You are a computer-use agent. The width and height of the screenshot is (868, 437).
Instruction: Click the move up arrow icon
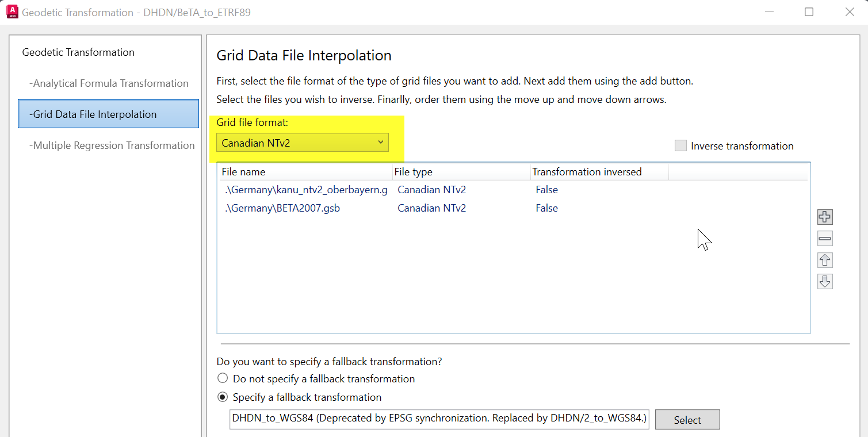click(825, 260)
